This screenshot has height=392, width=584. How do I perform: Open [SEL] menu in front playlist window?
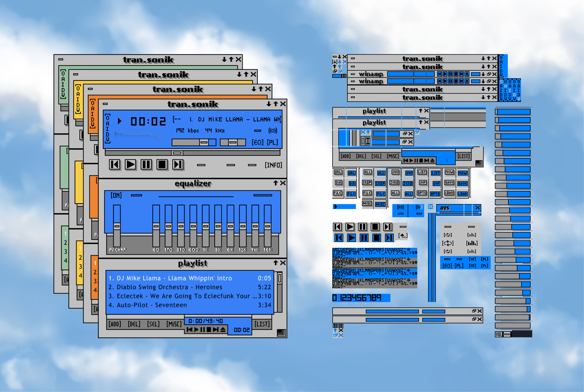153,324
